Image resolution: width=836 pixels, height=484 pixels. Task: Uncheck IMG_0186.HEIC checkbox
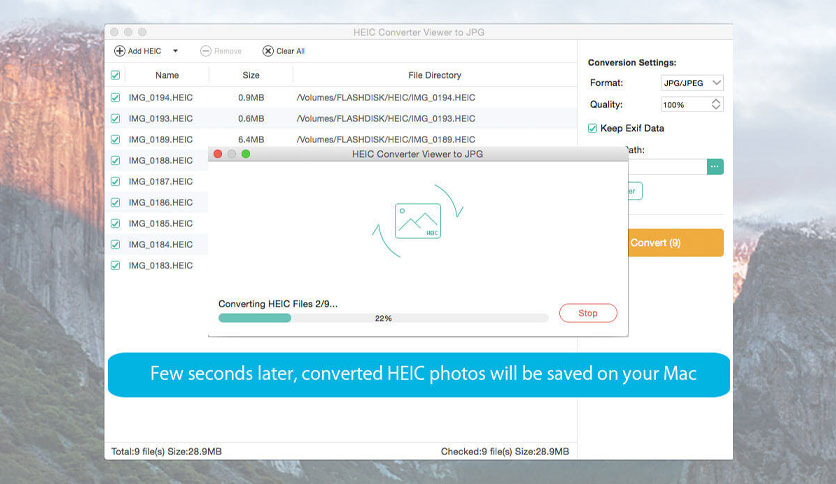(x=116, y=203)
